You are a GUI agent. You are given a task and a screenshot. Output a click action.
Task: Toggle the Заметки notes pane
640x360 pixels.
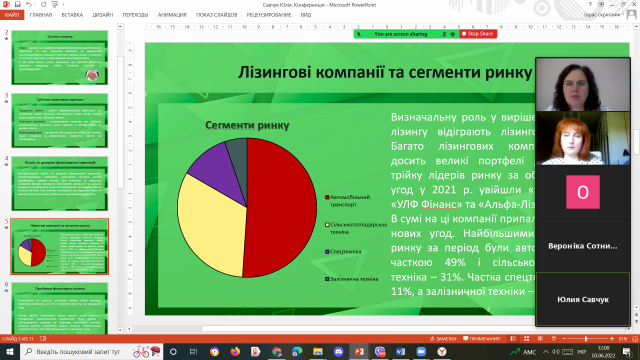point(443,339)
